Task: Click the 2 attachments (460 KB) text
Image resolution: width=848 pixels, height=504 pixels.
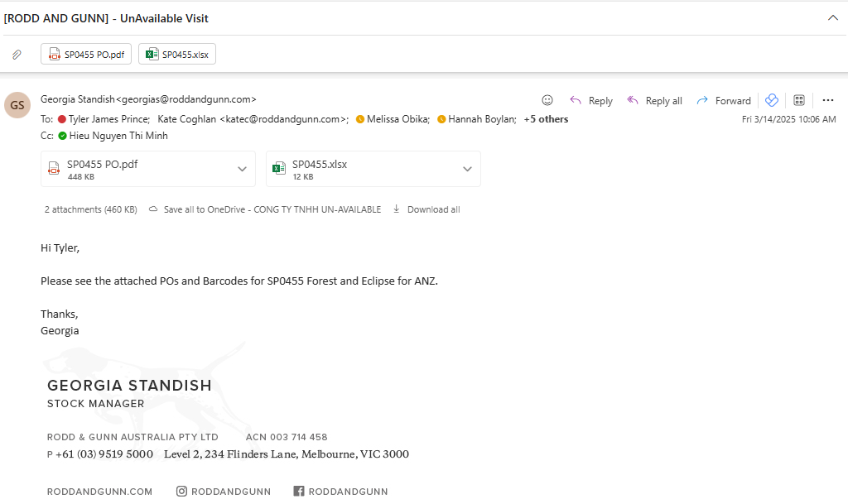Action: click(91, 209)
